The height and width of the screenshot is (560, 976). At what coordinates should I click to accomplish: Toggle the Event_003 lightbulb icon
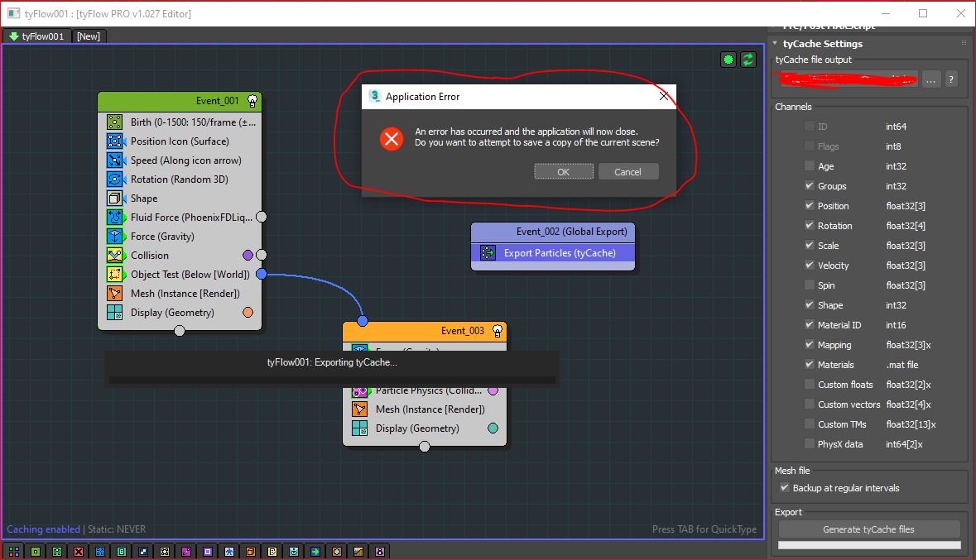(x=498, y=331)
